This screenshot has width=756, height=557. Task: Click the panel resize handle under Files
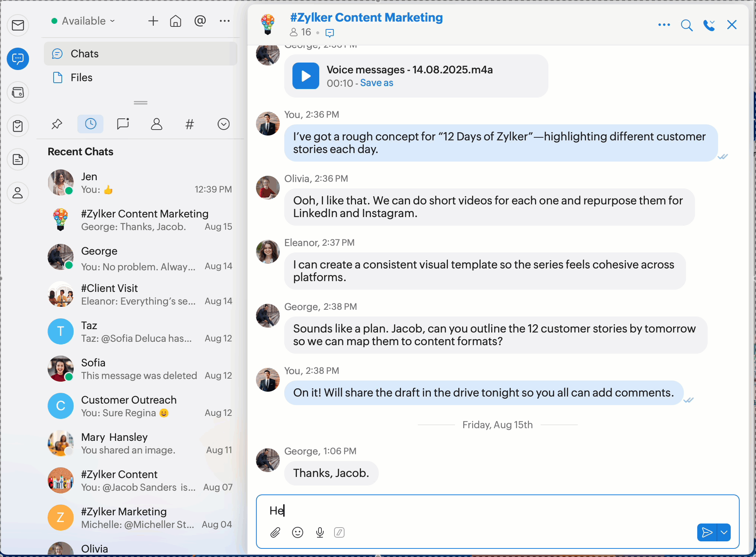coord(141,102)
